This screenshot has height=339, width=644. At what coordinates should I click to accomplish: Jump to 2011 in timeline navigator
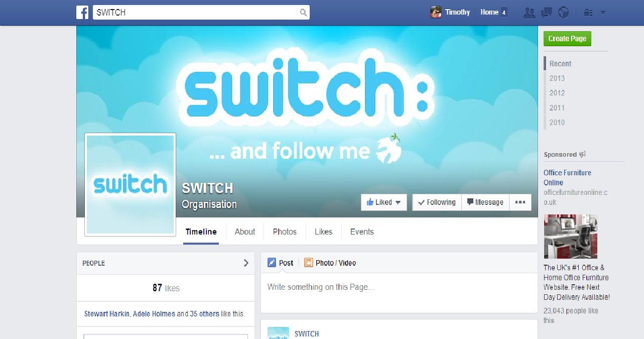click(557, 107)
